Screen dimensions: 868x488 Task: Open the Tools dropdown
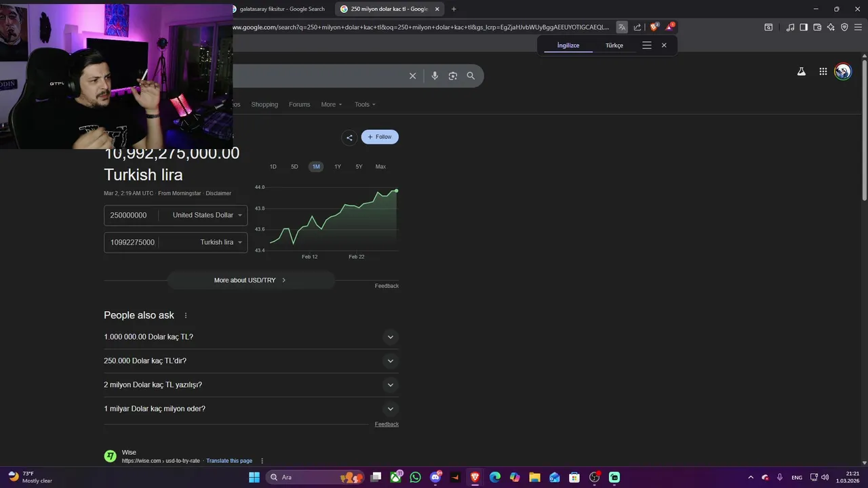click(x=365, y=104)
